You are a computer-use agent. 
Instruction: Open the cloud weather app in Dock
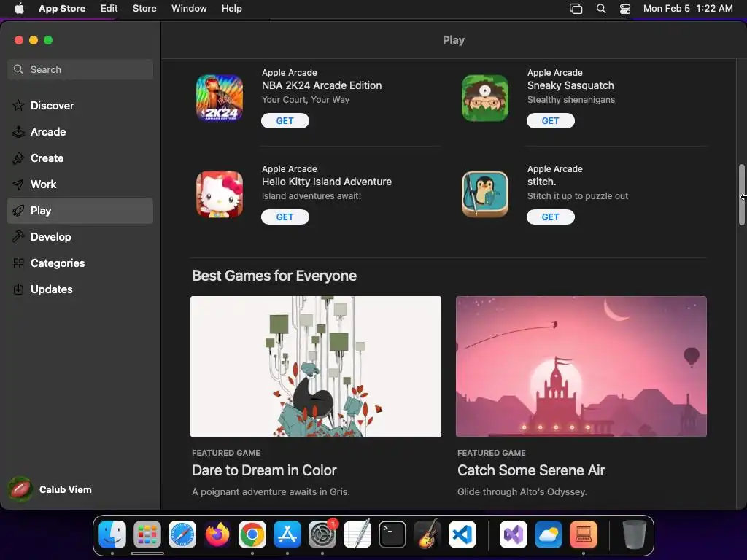(x=549, y=534)
